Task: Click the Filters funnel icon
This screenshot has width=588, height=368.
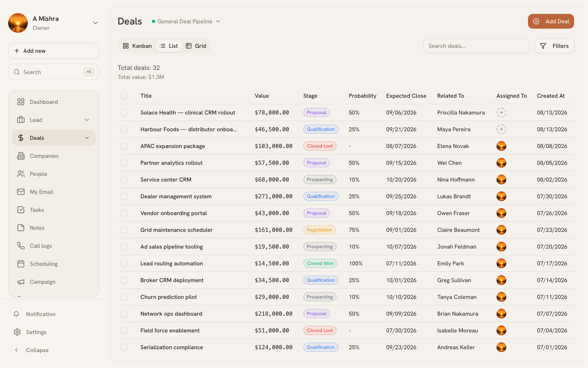Action: click(543, 46)
